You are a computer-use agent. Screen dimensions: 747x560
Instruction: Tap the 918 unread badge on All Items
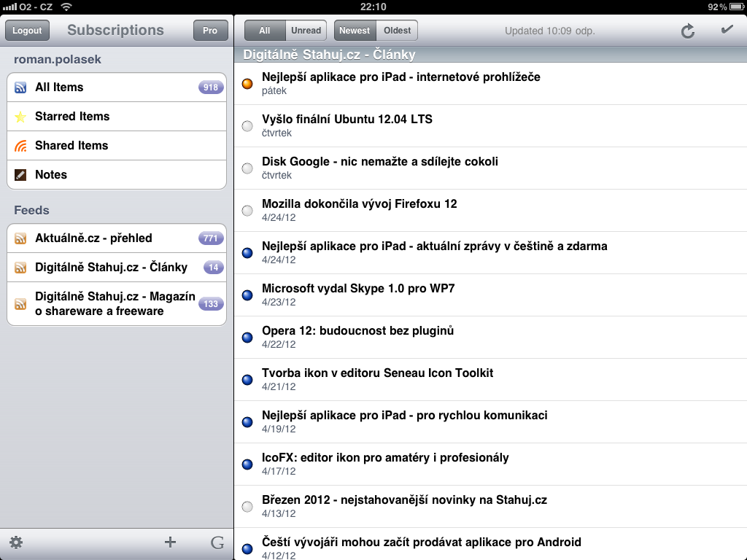[x=211, y=87]
